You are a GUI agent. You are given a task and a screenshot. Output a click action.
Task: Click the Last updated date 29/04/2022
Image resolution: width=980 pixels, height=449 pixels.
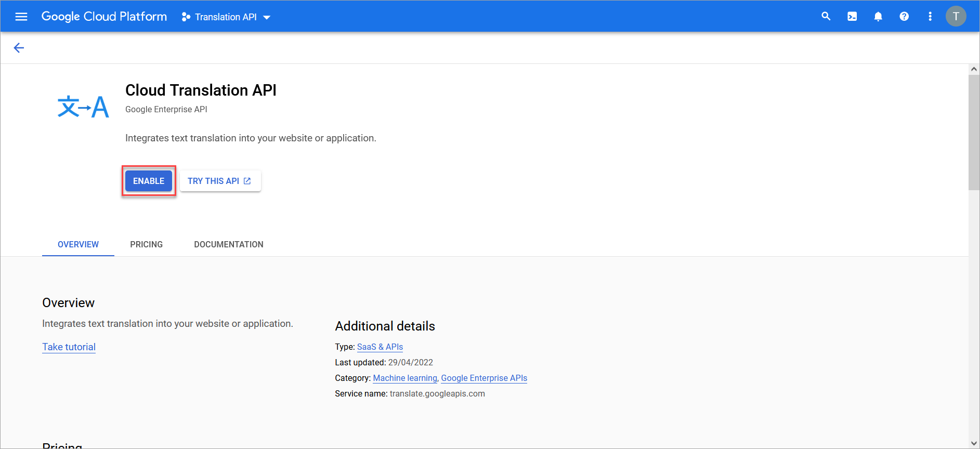[411, 362]
